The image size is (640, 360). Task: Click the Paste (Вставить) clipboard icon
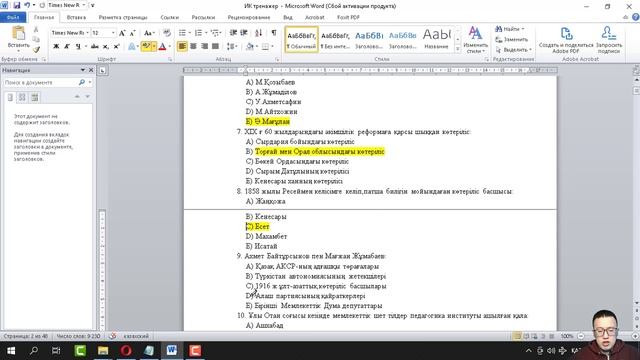pos(19,33)
